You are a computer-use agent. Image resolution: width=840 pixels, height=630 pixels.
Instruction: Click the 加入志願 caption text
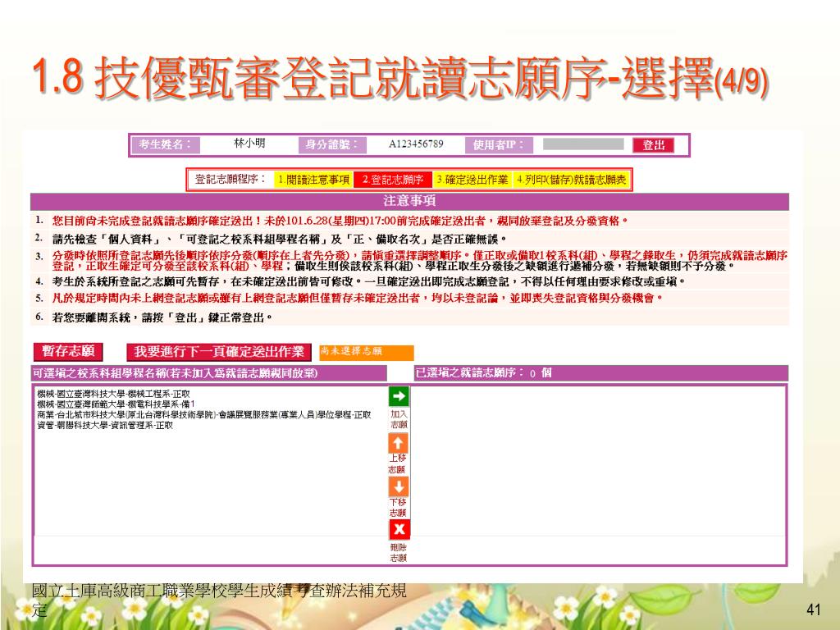399,419
